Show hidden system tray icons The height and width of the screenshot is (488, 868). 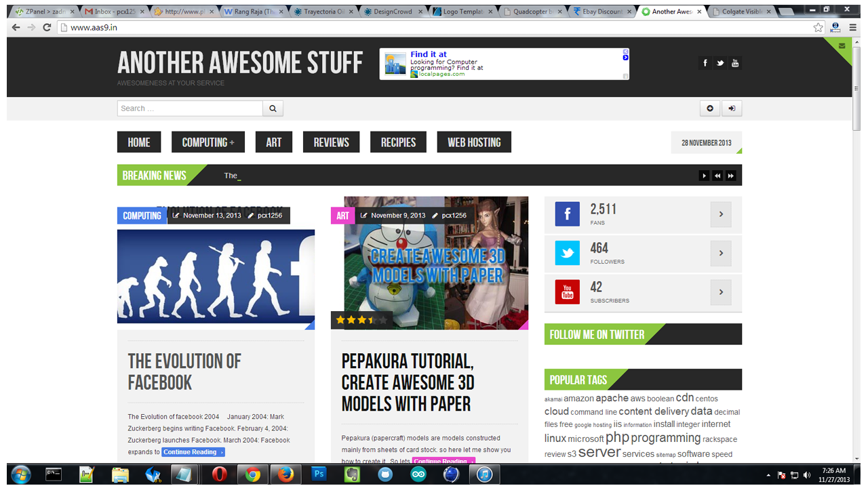point(768,476)
